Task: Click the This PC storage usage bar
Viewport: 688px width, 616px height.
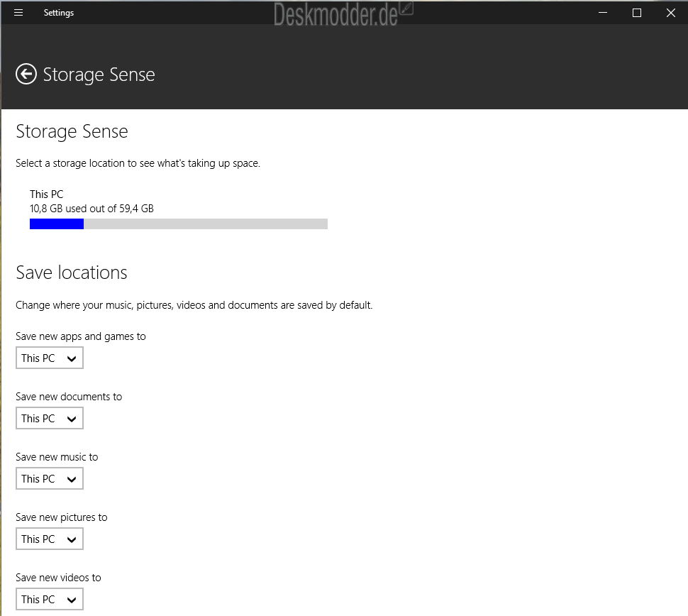Action: click(179, 224)
